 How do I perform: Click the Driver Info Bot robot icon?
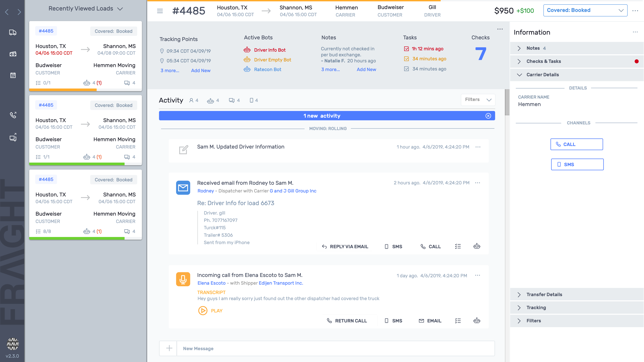(247, 50)
